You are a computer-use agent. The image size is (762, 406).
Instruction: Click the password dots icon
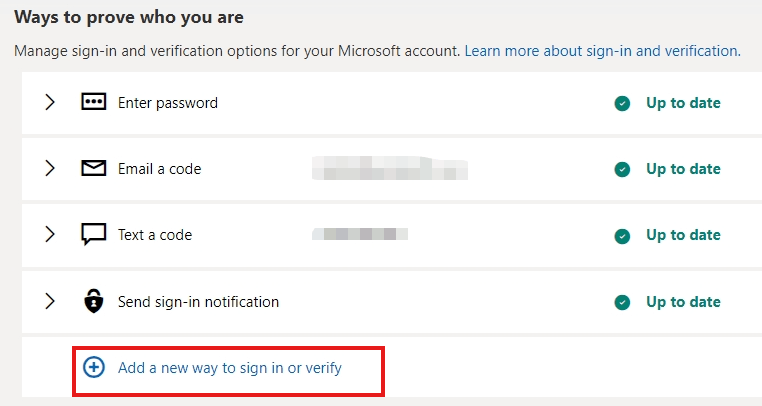(x=94, y=103)
